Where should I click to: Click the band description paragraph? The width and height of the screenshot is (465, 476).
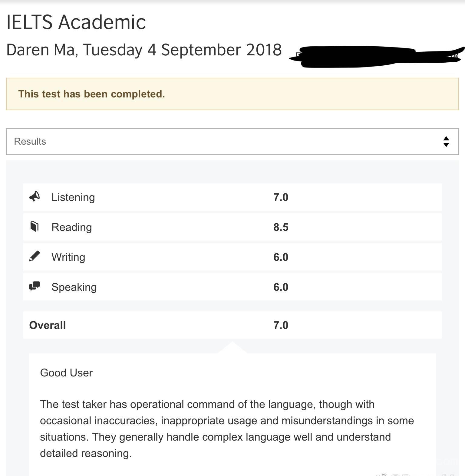[x=227, y=429]
